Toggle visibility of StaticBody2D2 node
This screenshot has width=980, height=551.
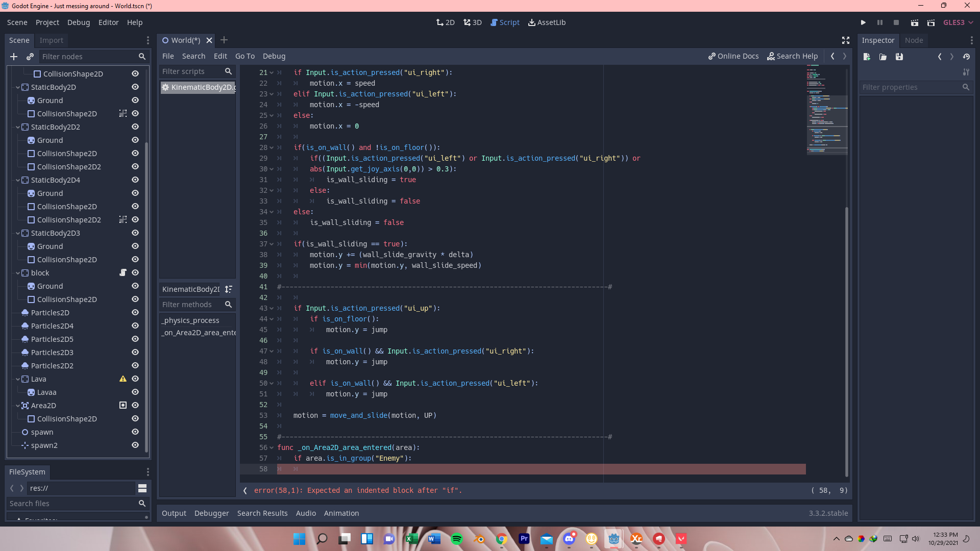click(x=135, y=127)
